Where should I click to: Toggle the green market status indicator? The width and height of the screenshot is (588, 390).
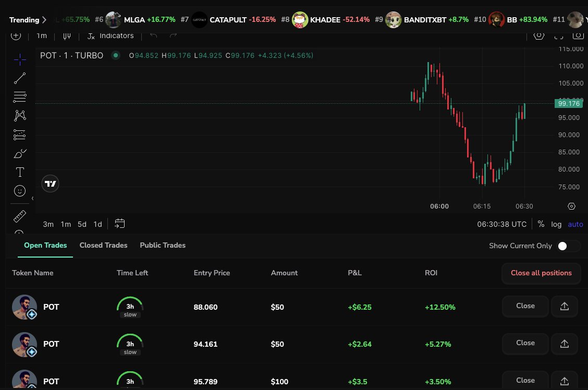click(116, 55)
